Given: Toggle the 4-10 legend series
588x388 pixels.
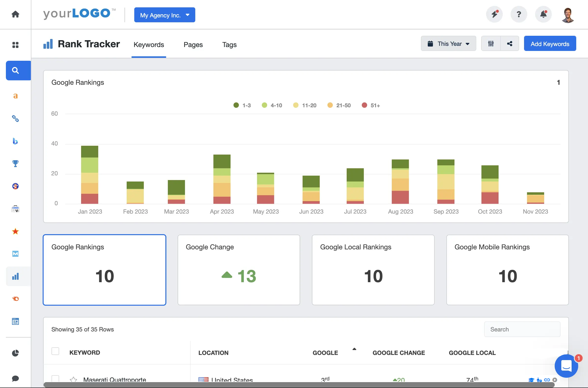Looking at the screenshot, I should 272,105.
